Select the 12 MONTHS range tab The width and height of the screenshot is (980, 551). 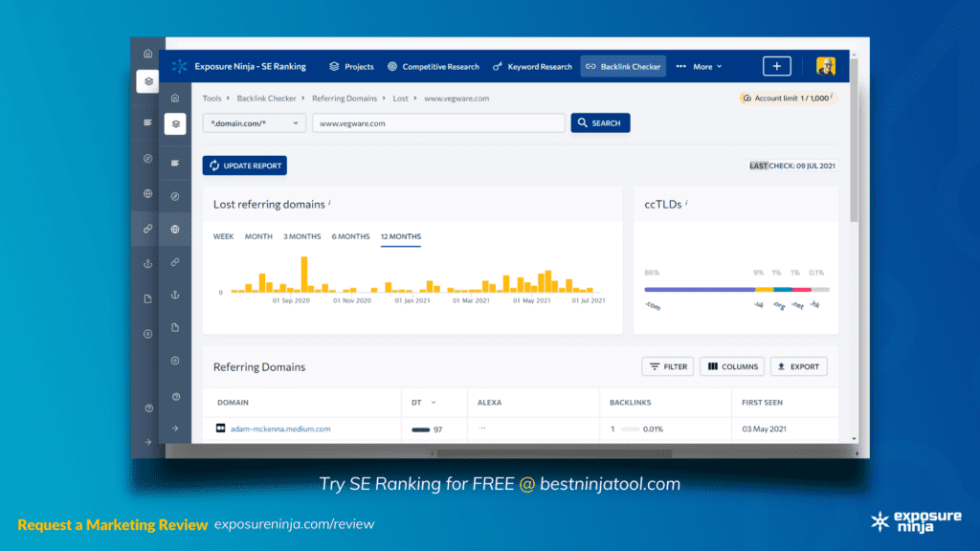coord(401,237)
